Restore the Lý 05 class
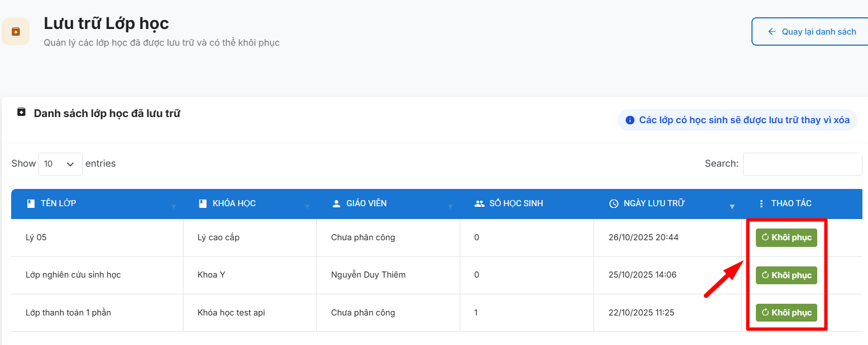The height and width of the screenshot is (345, 868). (x=786, y=237)
